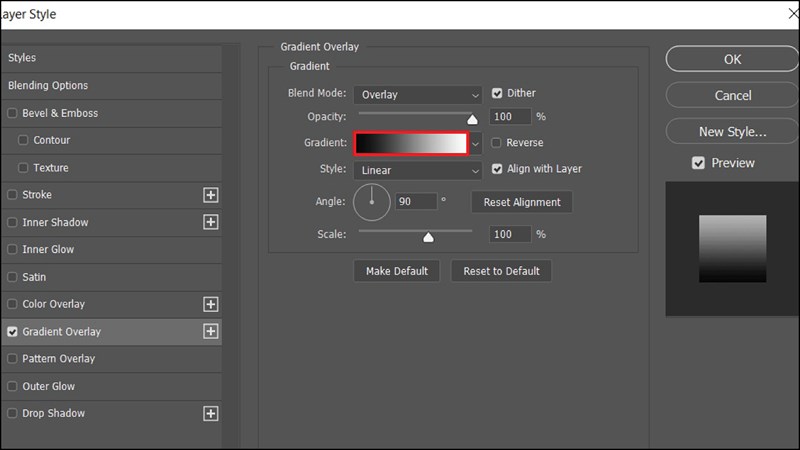Click Reset Alignment
The width and height of the screenshot is (800, 450).
pos(521,202)
